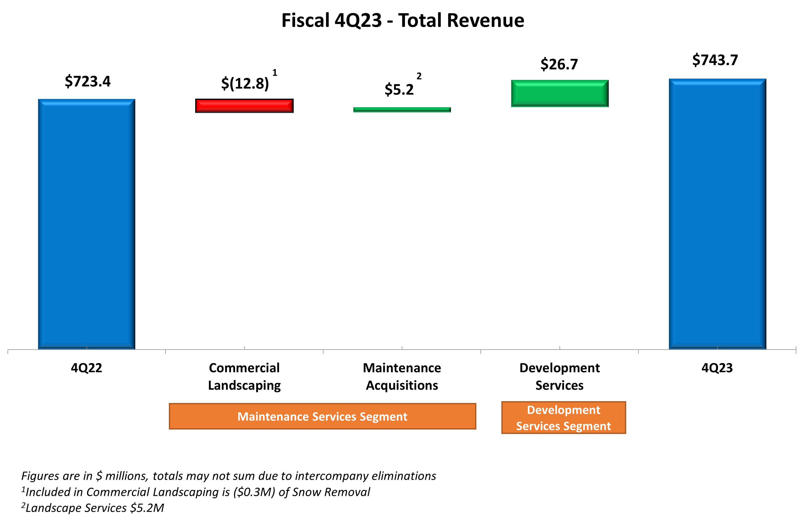812x523 pixels.
Task: Click the Snow Removal footnote text
Action: pos(196,492)
